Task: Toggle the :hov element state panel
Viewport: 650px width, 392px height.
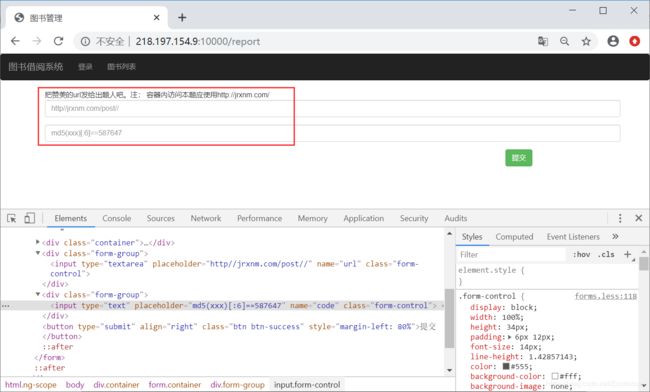Action: 582,254
